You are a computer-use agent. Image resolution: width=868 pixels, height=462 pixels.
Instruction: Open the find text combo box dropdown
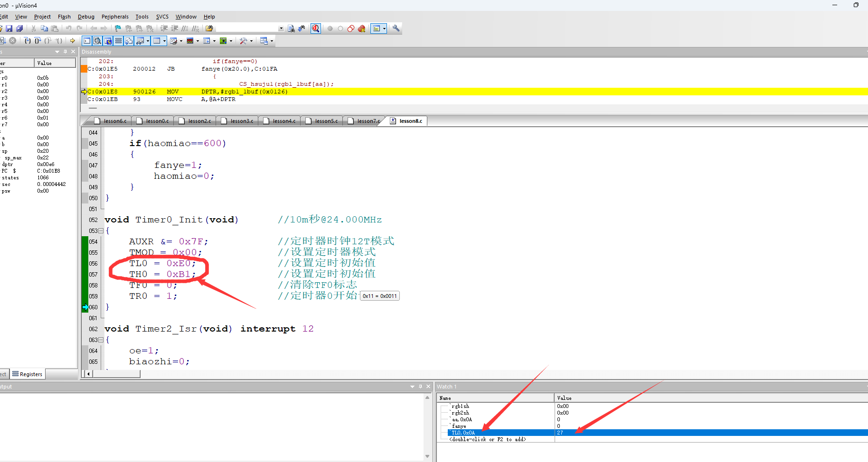[x=281, y=28]
